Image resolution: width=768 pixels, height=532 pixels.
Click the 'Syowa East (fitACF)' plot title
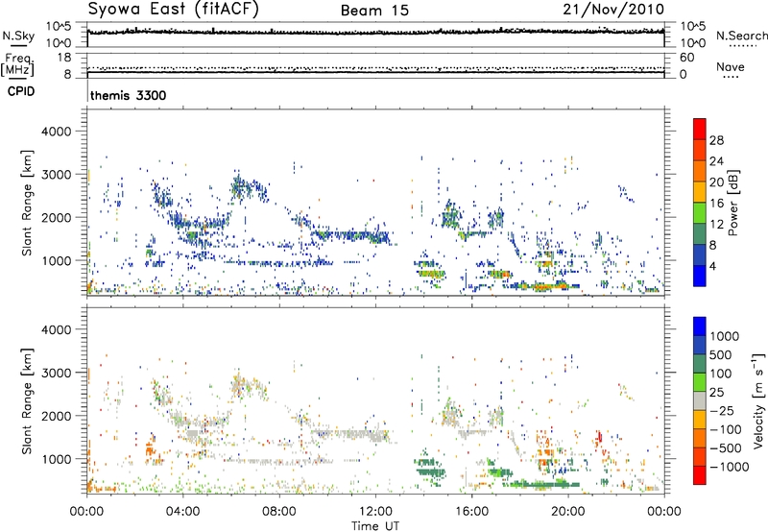click(x=173, y=9)
